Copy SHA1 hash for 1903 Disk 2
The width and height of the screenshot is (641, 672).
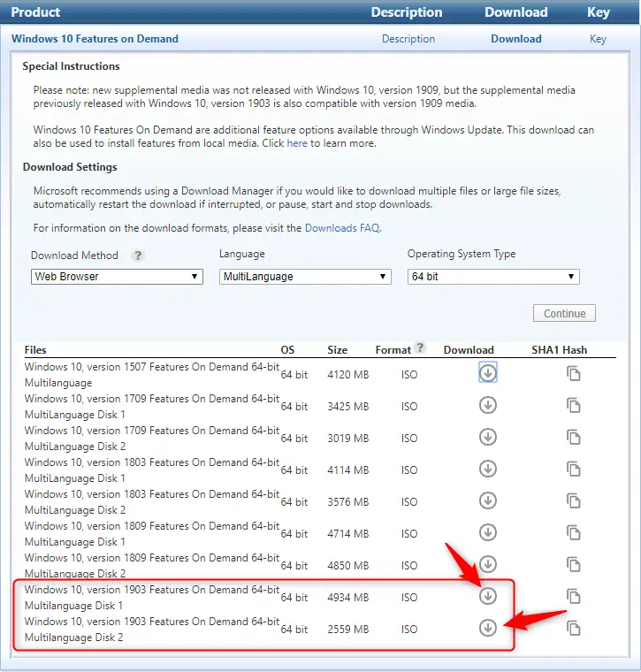click(x=573, y=629)
